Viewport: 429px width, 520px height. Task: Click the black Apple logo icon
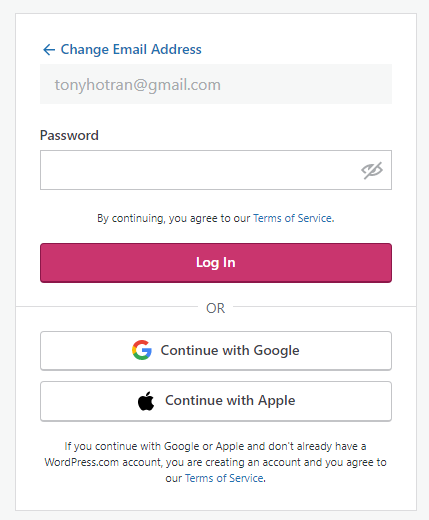point(146,401)
